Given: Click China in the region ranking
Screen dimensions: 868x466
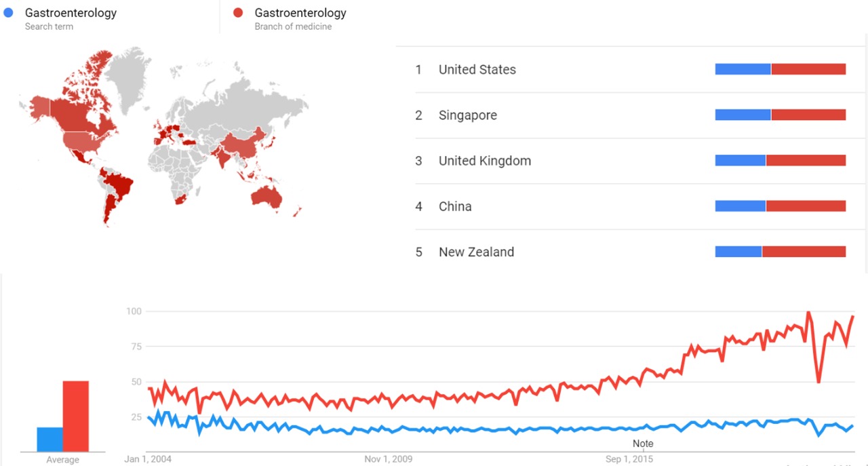Looking at the screenshot, I should tap(455, 206).
